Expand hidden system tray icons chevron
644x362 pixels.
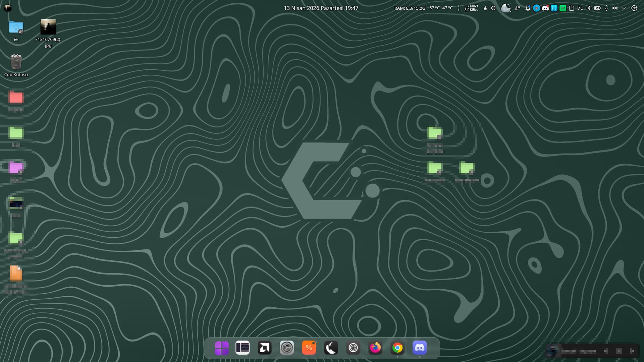point(624,8)
